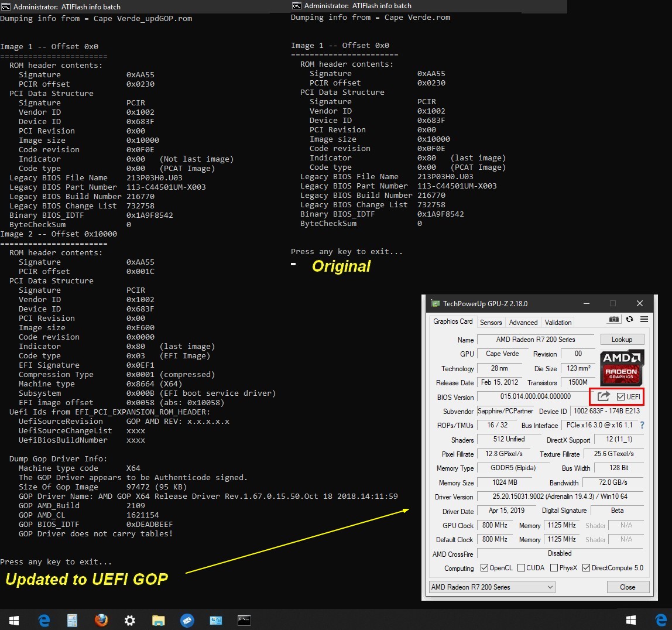Image resolution: width=672 pixels, height=630 pixels.
Task: Click the '(last image)' indicator in right console
Action: pos(478,158)
